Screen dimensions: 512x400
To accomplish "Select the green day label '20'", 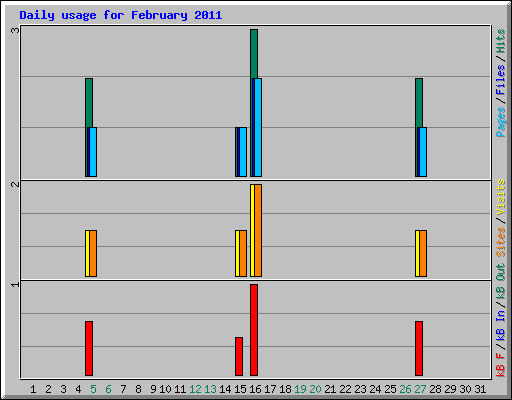I will coord(315,389).
